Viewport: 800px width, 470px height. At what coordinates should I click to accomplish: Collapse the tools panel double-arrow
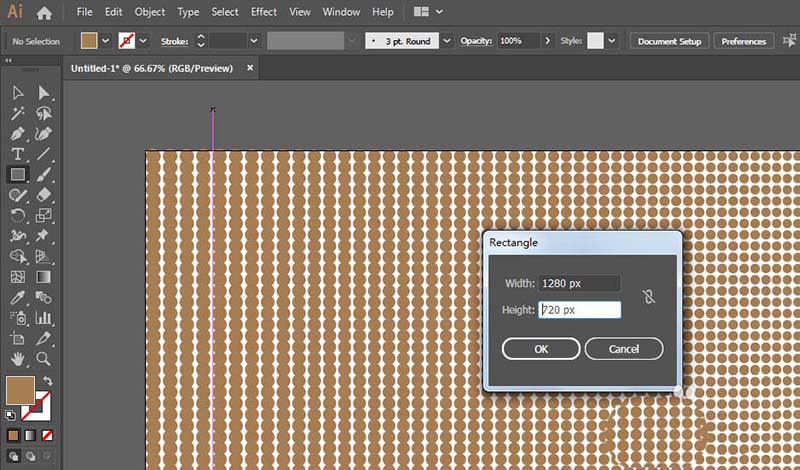coord(8,60)
